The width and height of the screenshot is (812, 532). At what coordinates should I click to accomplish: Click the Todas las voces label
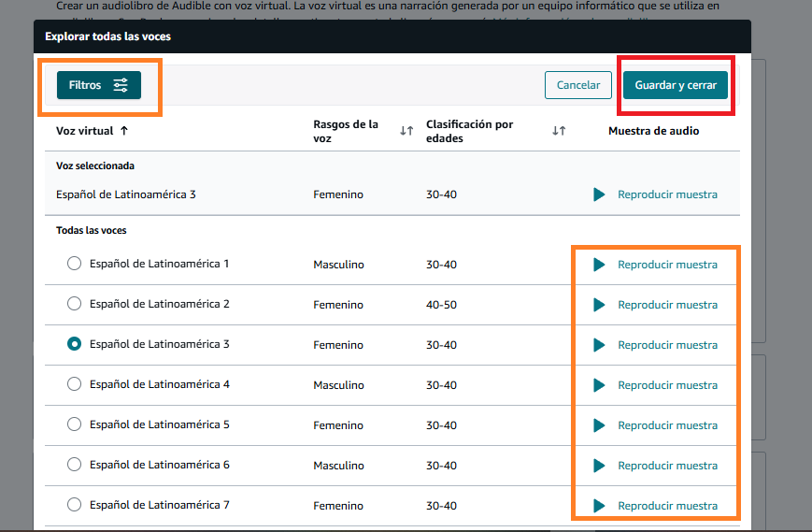(x=92, y=231)
